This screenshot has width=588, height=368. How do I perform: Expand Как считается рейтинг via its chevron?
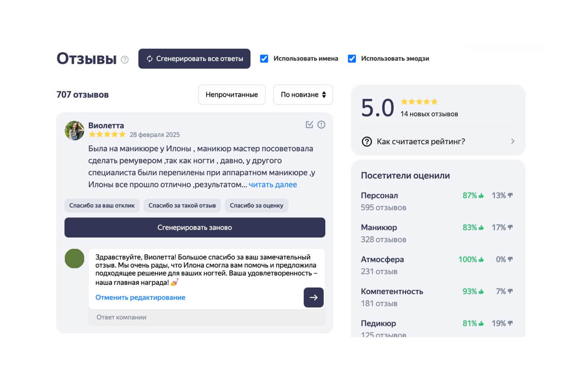[513, 141]
